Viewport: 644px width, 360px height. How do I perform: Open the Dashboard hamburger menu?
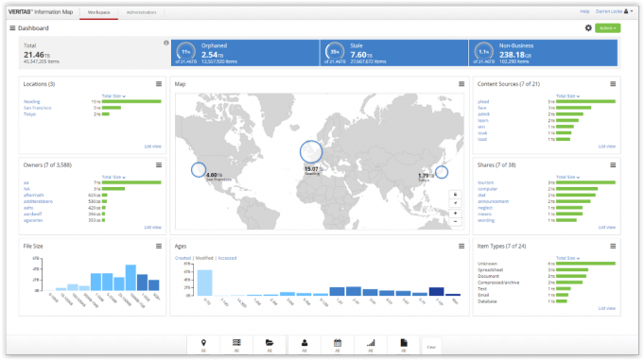click(12, 28)
